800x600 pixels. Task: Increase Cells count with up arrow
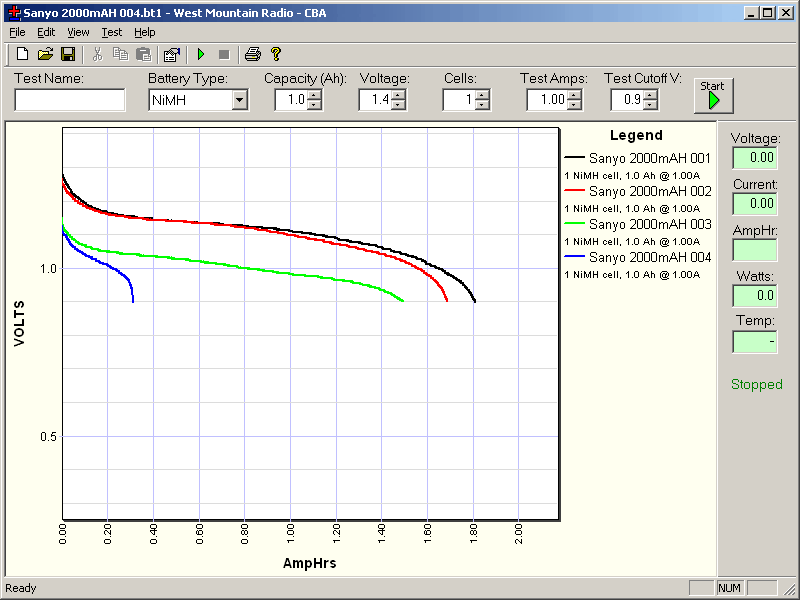point(482,95)
